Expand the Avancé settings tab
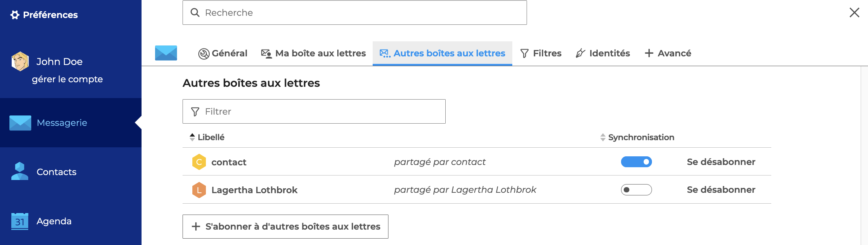 (x=668, y=53)
